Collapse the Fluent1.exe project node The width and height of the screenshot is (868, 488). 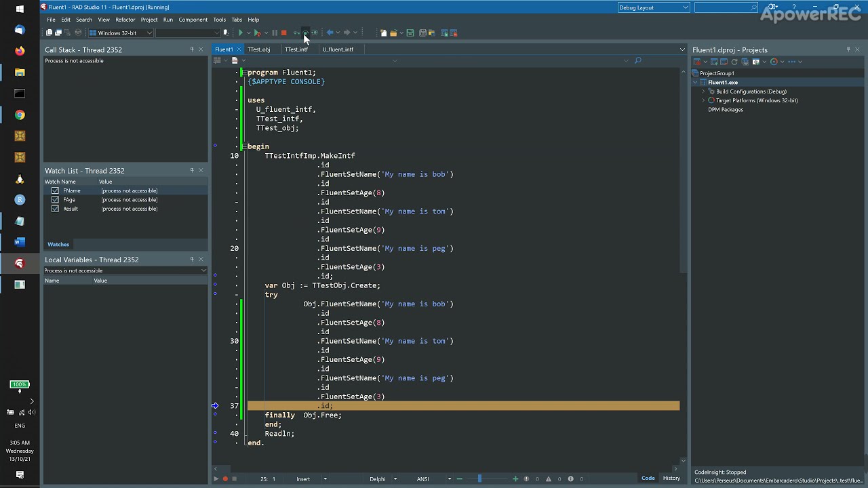696,83
